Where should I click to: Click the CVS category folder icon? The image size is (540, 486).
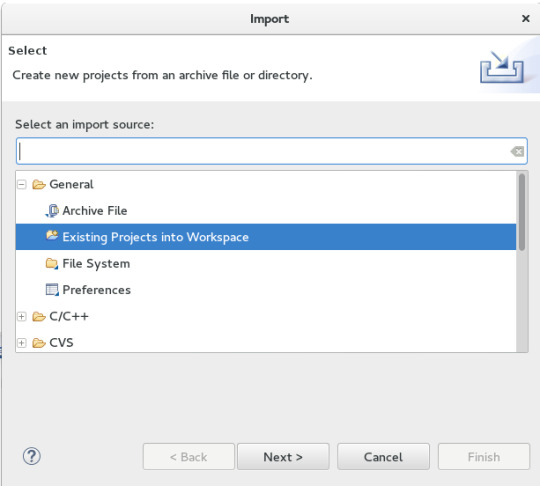[39, 343]
